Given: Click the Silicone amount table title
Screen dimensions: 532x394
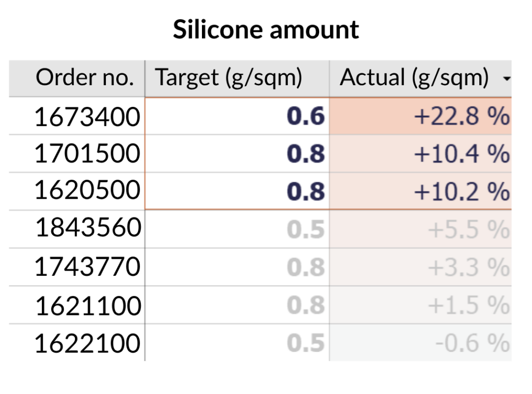Looking at the screenshot, I should 265,29.
